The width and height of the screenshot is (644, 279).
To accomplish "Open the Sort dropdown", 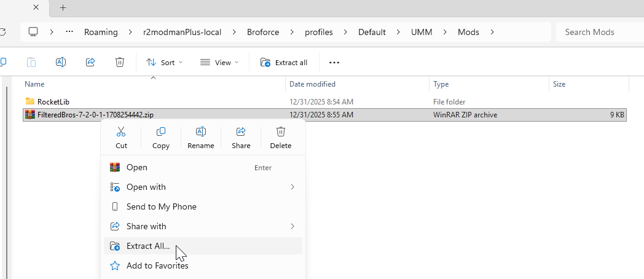I will tap(164, 62).
